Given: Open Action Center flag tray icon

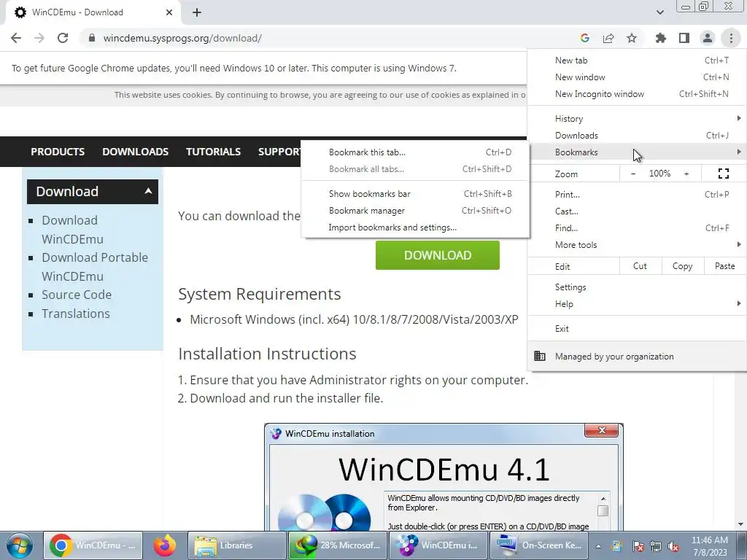Looking at the screenshot, I should pyautogui.click(x=638, y=546).
